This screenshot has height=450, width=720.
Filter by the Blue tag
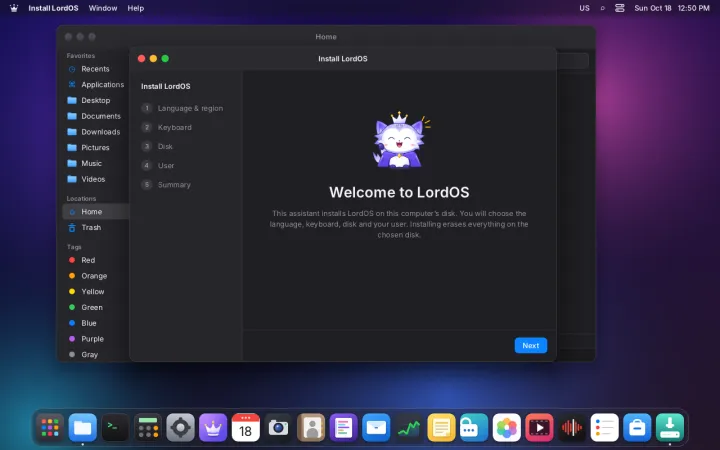[96, 323]
